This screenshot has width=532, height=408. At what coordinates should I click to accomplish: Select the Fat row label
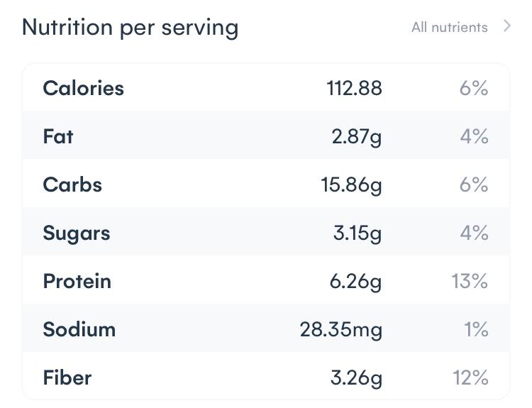click(58, 136)
